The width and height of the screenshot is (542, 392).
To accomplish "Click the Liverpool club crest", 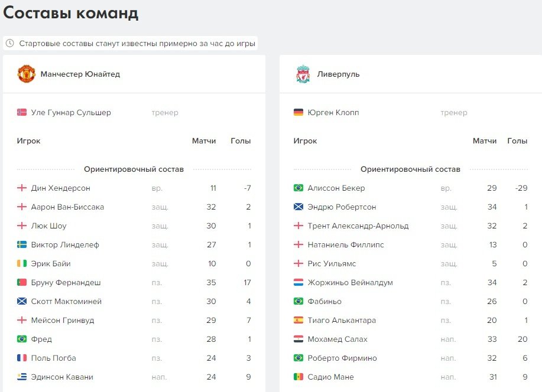I will pyautogui.click(x=303, y=74).
